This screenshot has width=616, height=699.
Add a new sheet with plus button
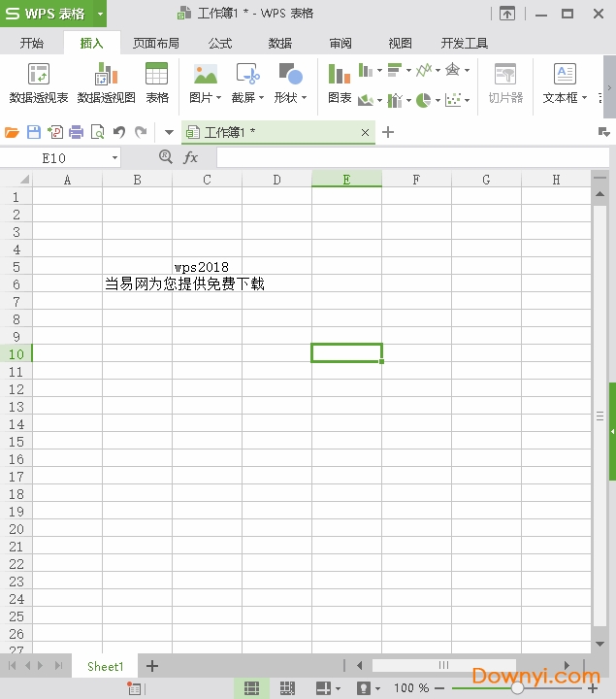click(x=151, y=666)
